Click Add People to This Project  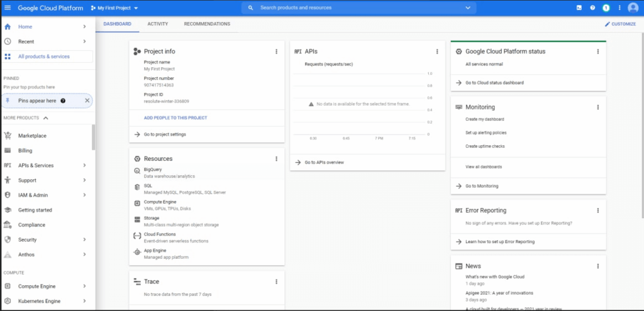[175, 118]
